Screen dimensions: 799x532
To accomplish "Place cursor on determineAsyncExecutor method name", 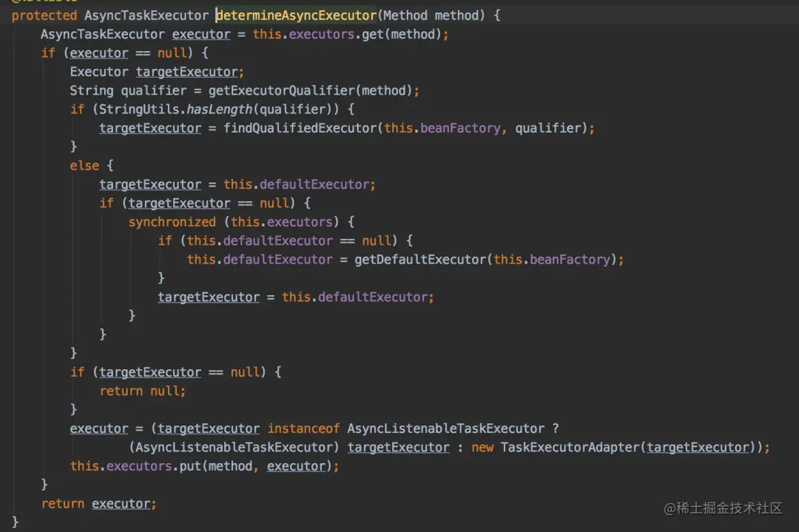I will tap(296, 16).
